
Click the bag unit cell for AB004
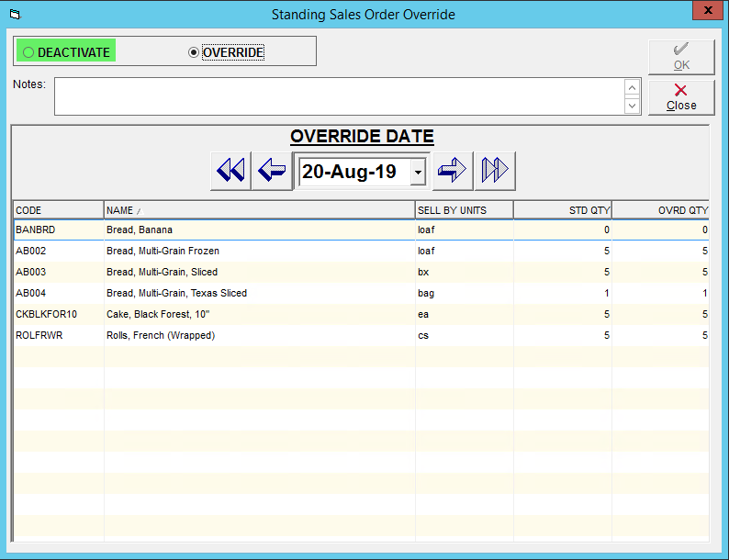[464, 293]
